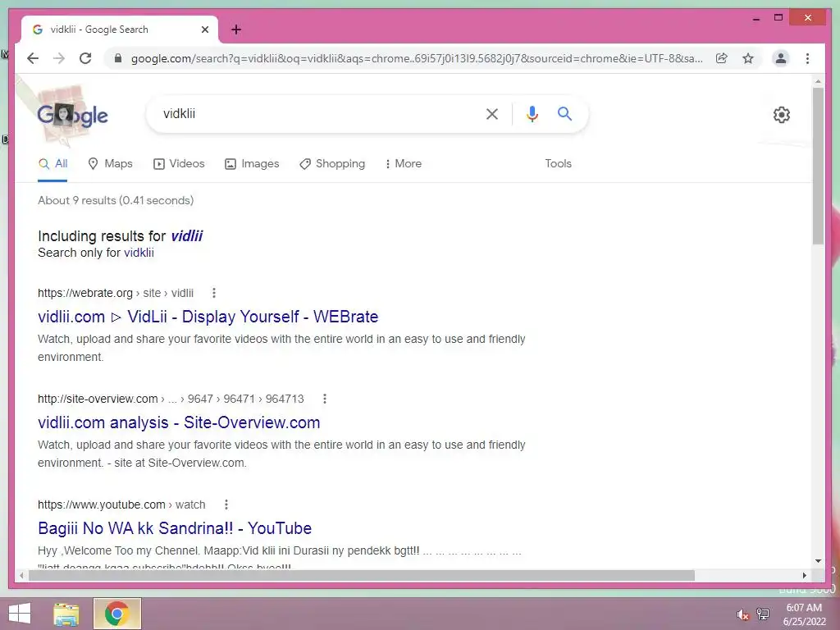Click horizontal scrollbar thumb
The image size is (840, 630).
coord(362,575)
